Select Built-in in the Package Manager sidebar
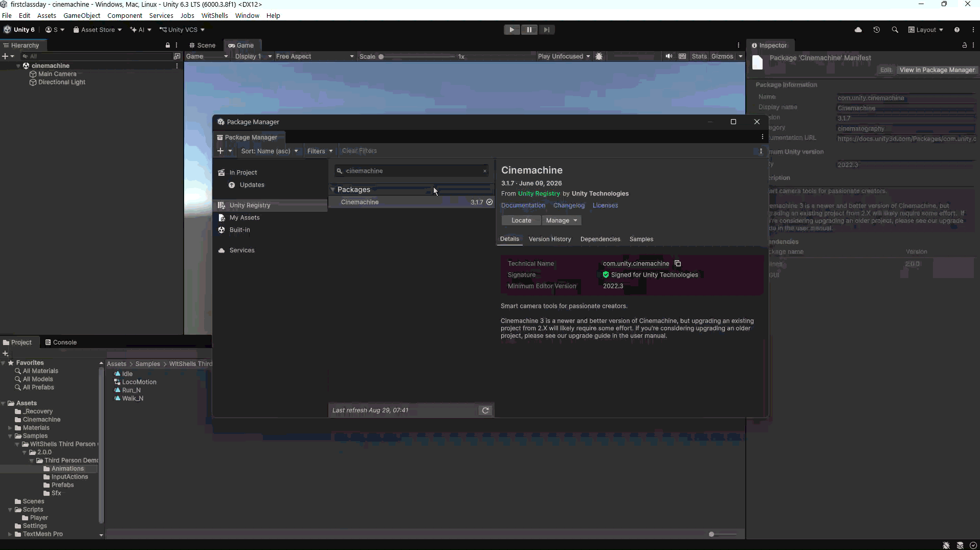Screen dimensions: 980x550 coord(270,230)
